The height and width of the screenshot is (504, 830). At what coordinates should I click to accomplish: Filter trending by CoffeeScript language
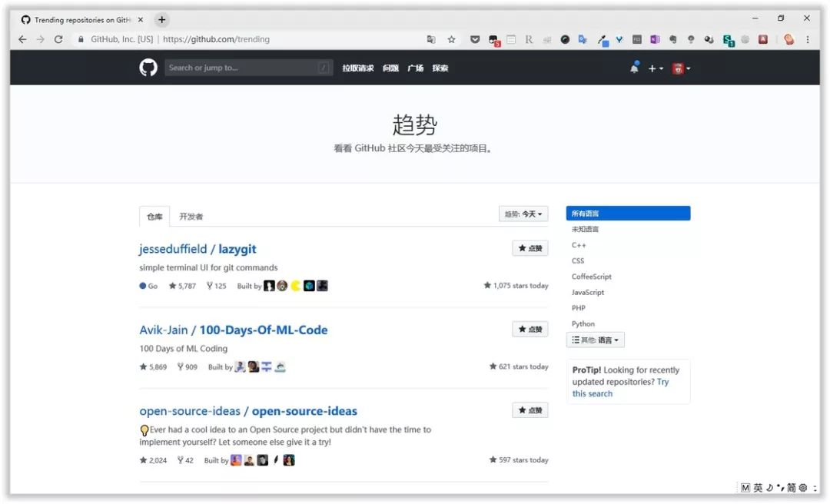tap(591, 277)
